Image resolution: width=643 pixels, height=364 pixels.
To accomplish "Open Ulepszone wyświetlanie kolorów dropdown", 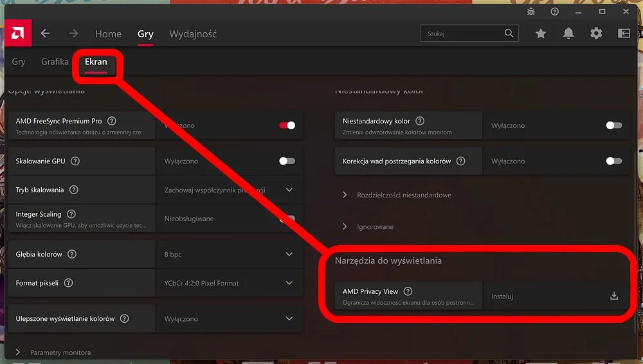I will click(x=230, y=318).
